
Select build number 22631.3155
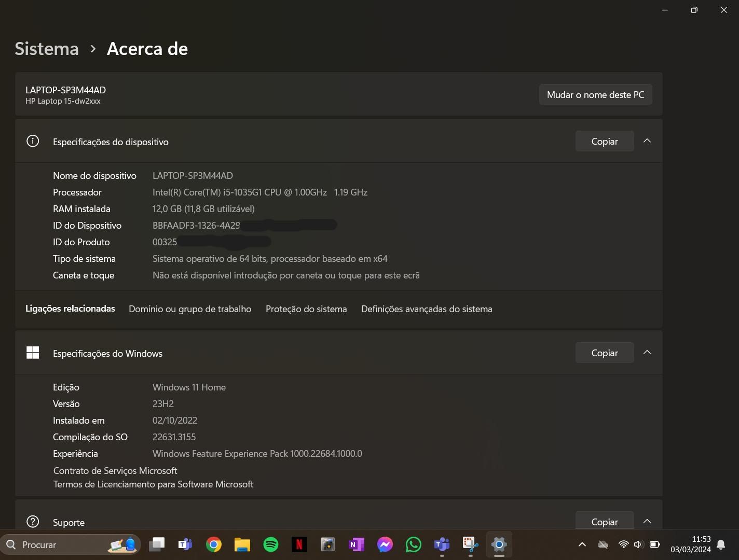pos(174,437)
